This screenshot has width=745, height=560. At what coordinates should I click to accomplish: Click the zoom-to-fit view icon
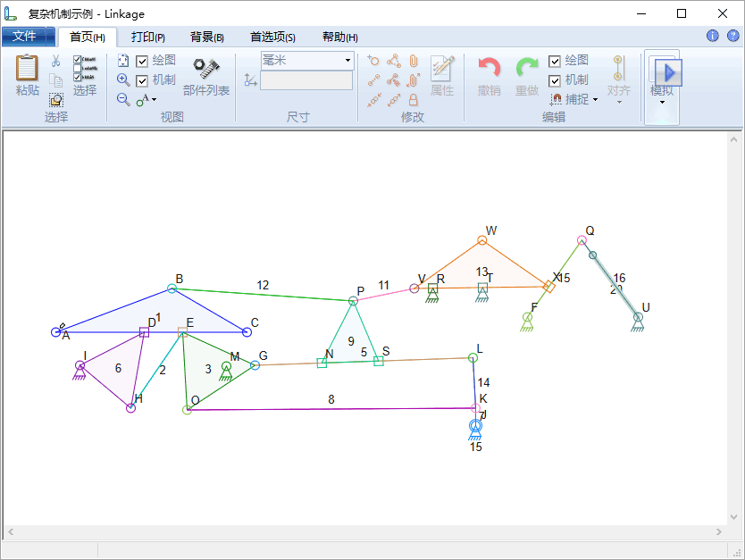click(123, 61)
